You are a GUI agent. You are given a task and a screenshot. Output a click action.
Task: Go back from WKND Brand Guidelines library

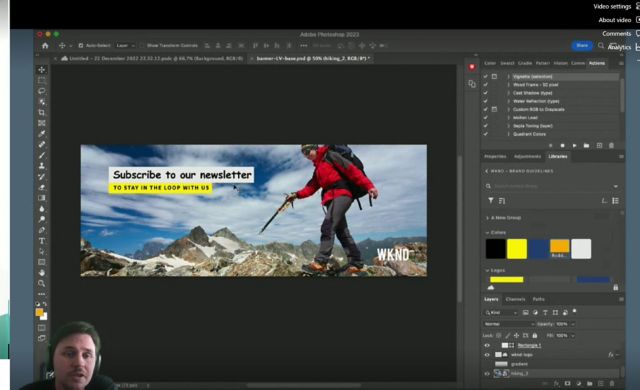pyautogui.click(x=487, y=171)
